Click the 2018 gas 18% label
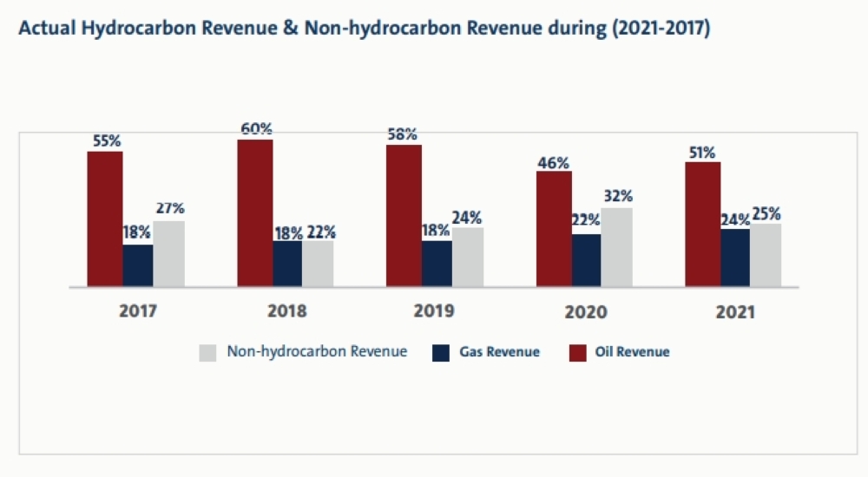The image size is (868, 477). [x=288, y=233]
